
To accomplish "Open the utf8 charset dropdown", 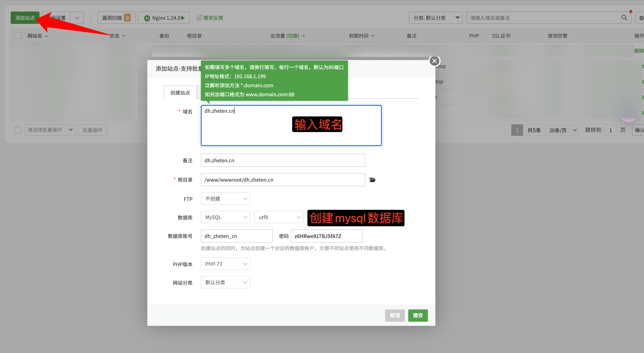I will [x=279, y=217].
